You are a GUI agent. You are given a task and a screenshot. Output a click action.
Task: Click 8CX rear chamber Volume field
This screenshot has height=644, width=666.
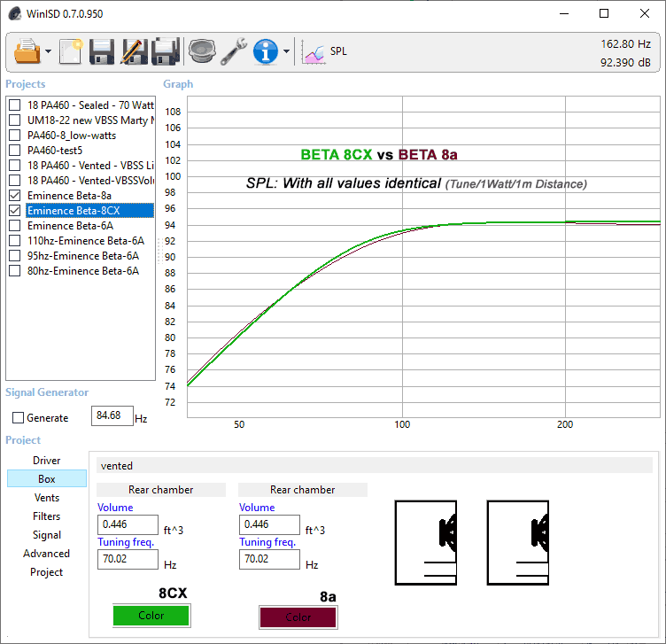coord(128,524)
